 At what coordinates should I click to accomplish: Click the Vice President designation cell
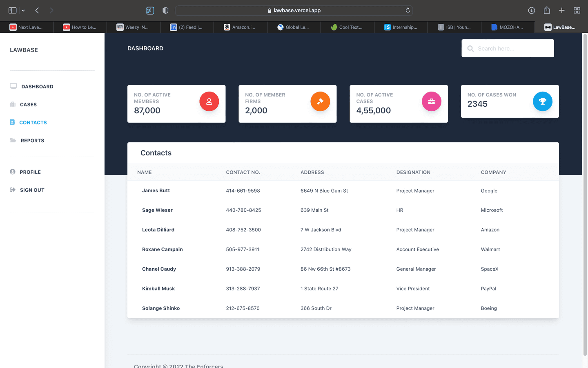click(x=413, y=289)
